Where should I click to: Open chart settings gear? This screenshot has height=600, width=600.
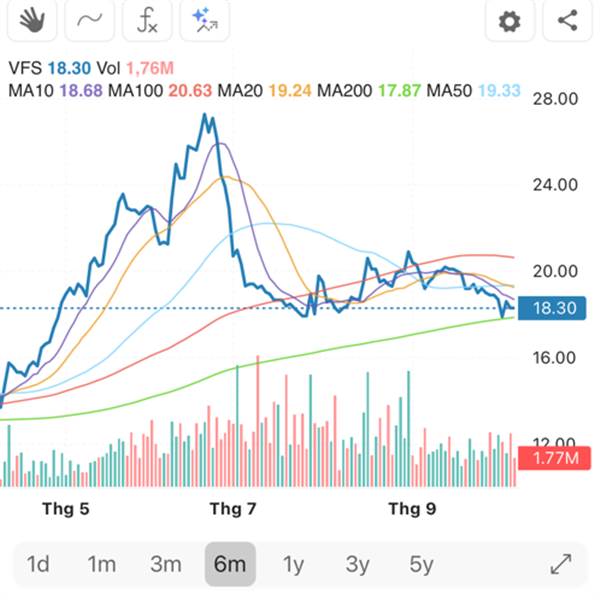(510, 20)
